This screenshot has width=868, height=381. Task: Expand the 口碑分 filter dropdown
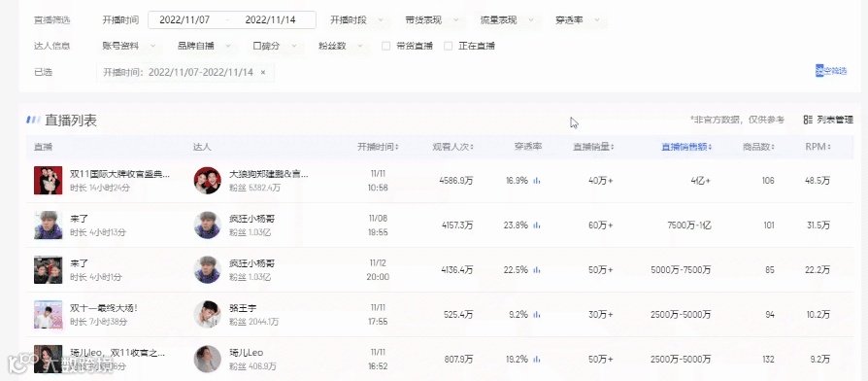tap(275, 46)
